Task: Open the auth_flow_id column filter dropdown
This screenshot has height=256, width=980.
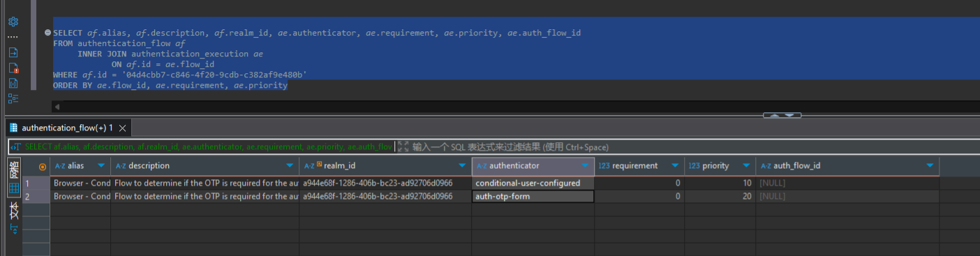Action: click(930, 166)
